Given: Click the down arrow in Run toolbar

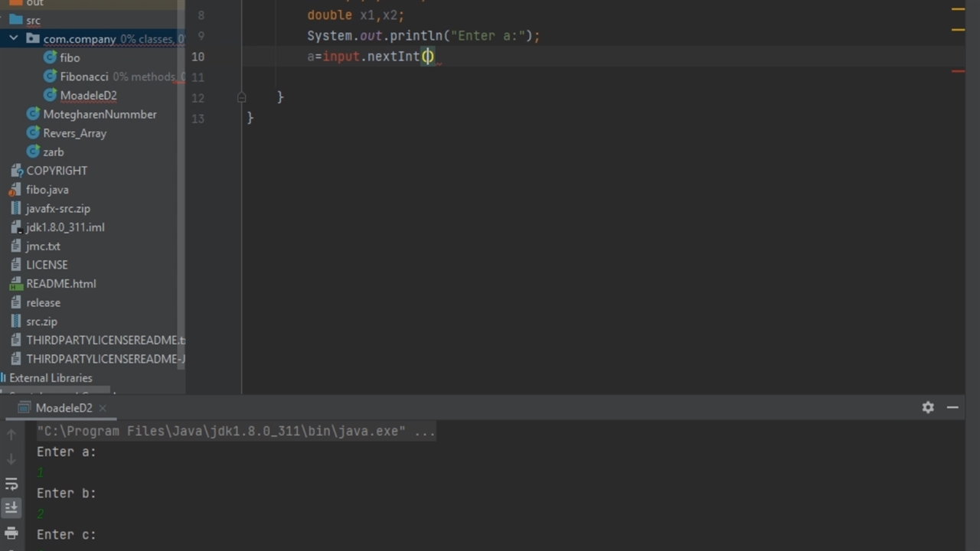Looking at the screenshot, I should click(x=11, y=459).
